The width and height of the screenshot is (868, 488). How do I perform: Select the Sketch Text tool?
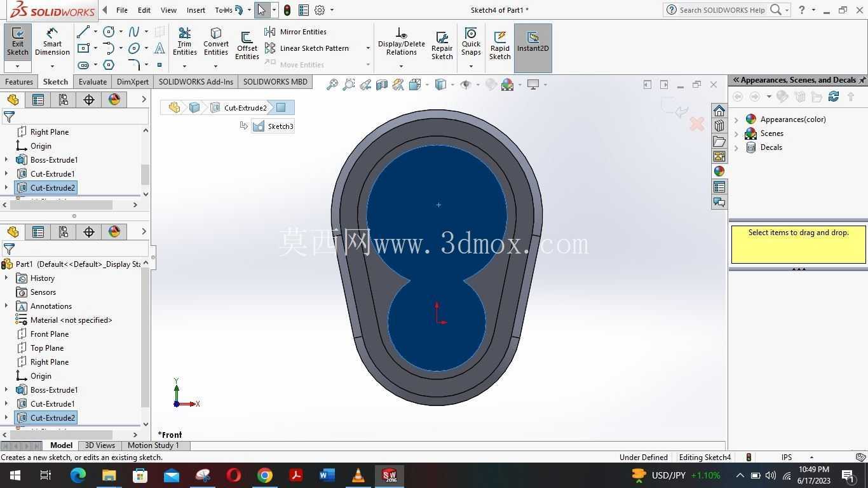pos(159,48)
